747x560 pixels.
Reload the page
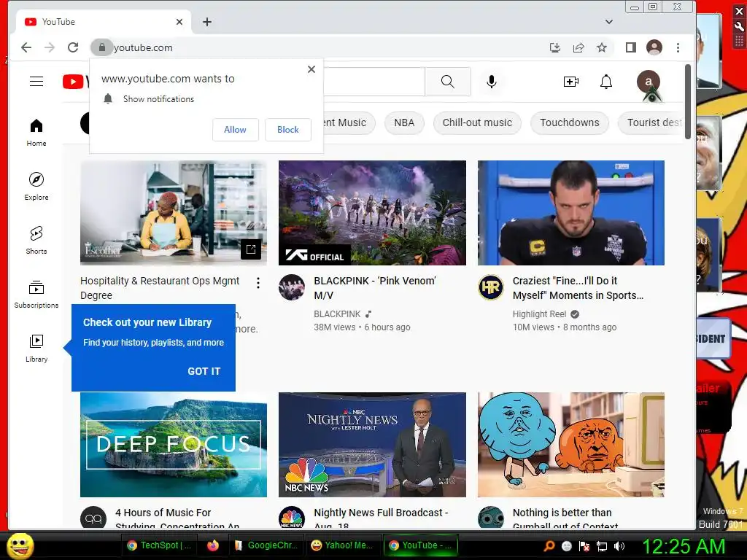click(73, 47)
